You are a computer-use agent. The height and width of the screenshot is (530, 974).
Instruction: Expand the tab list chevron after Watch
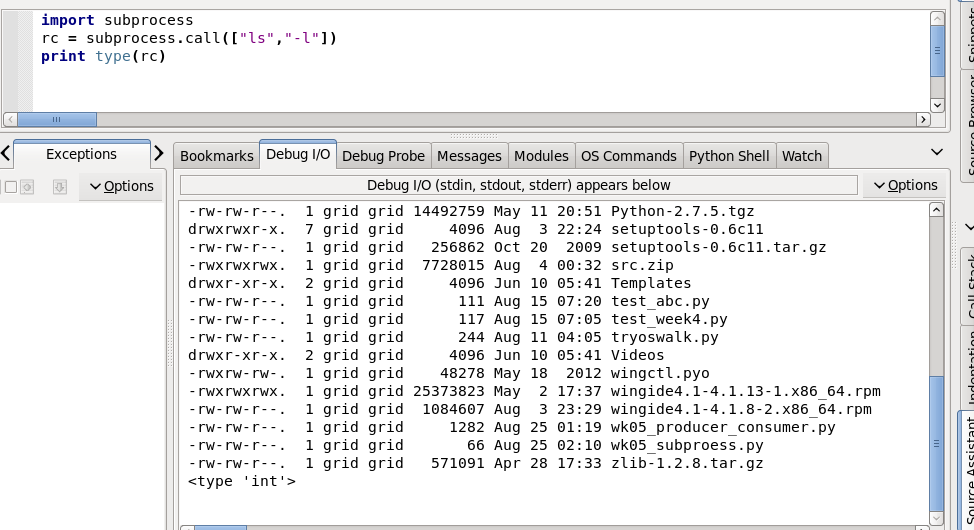coord(937,152)
